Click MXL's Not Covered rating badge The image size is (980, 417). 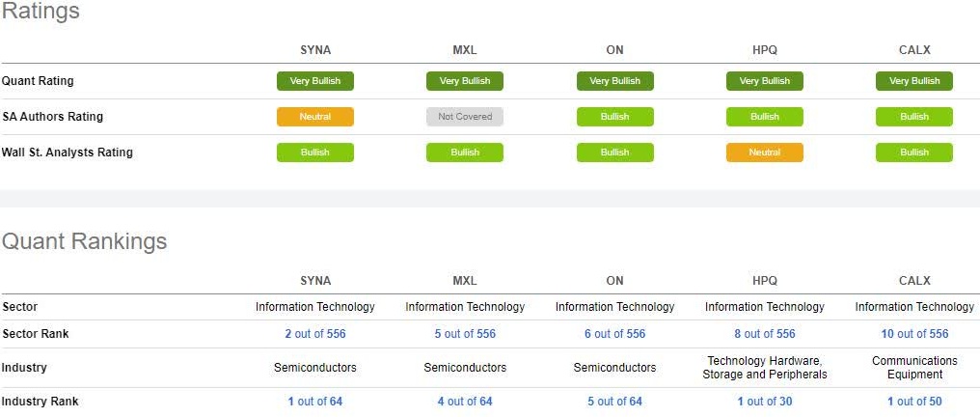pyautogui.click(x=465, y=117)
